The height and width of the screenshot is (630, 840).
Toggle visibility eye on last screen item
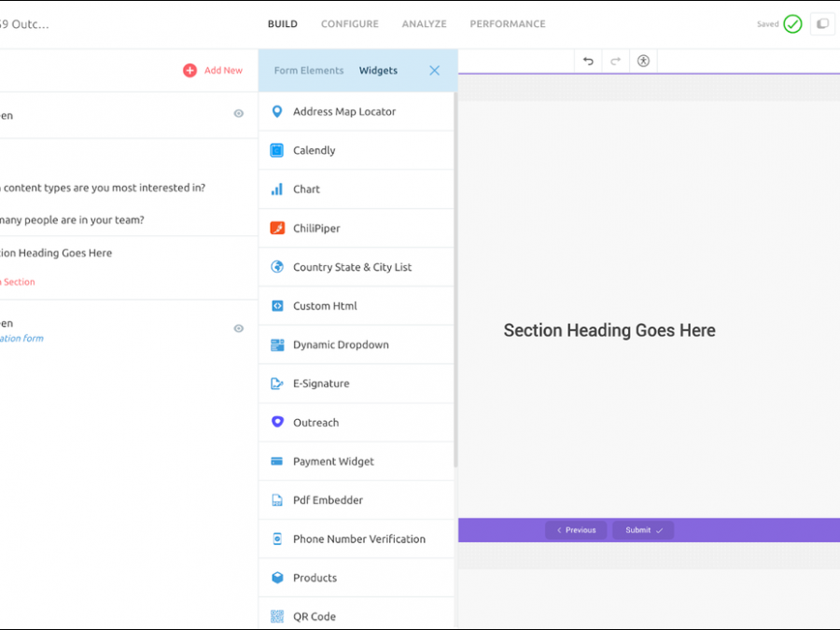(239, 329)
